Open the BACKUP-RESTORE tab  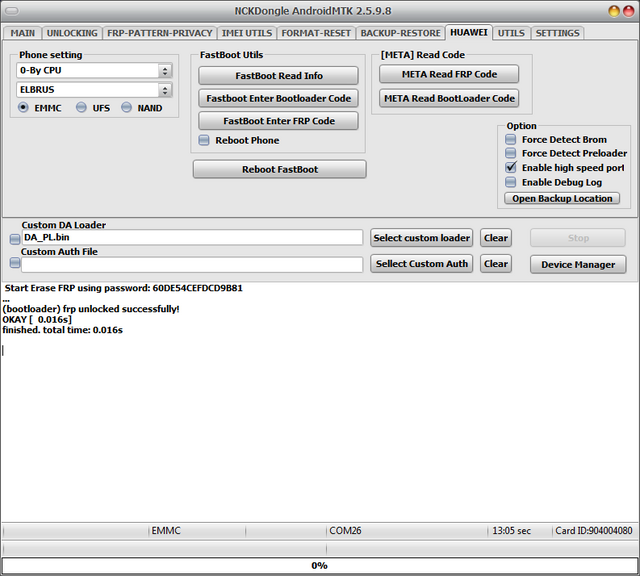(x=400, y=33)
